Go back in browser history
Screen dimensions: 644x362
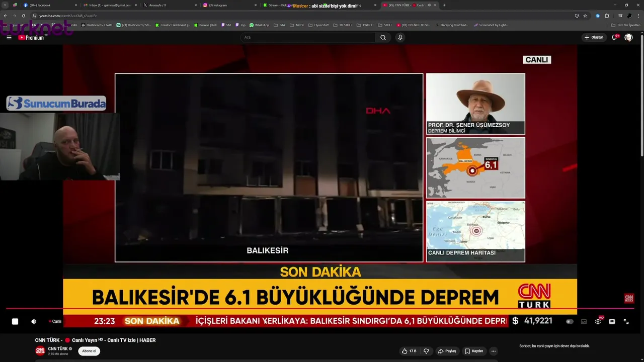point(5,16)
